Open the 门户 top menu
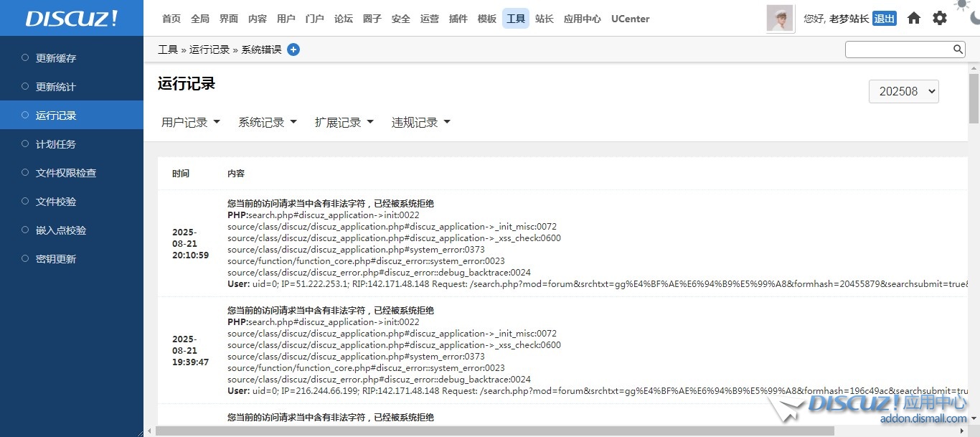The height and width of the screenshot is (437, 980). pyautogui.click(x=315, y=19)
